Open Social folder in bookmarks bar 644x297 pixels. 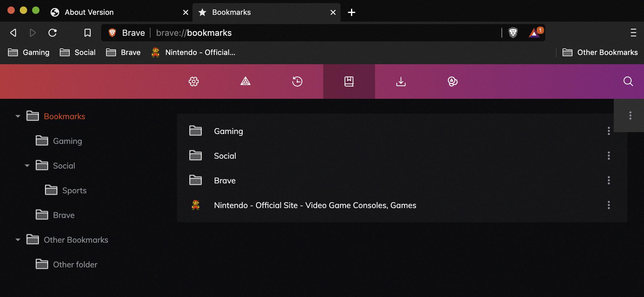point(78,52)
